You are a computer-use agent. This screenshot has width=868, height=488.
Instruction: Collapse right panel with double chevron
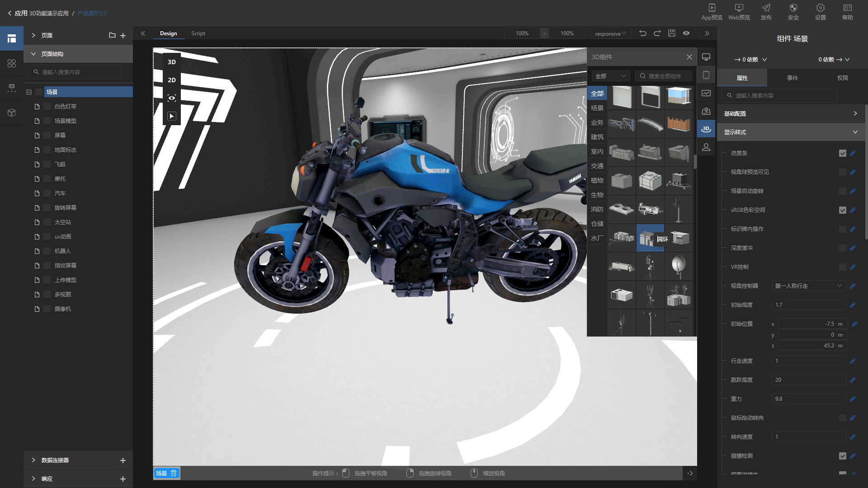tap(707, 33)
